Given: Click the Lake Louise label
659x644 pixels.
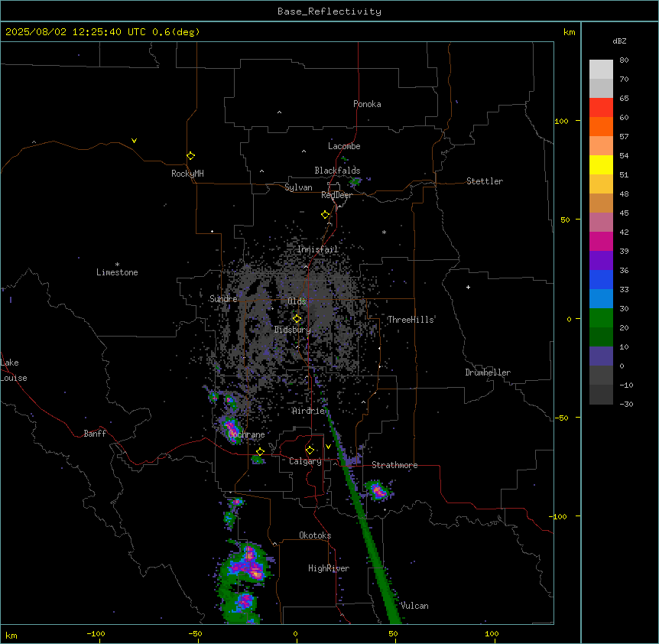Looking at the screenshot, I should click(x=14, y=370).
